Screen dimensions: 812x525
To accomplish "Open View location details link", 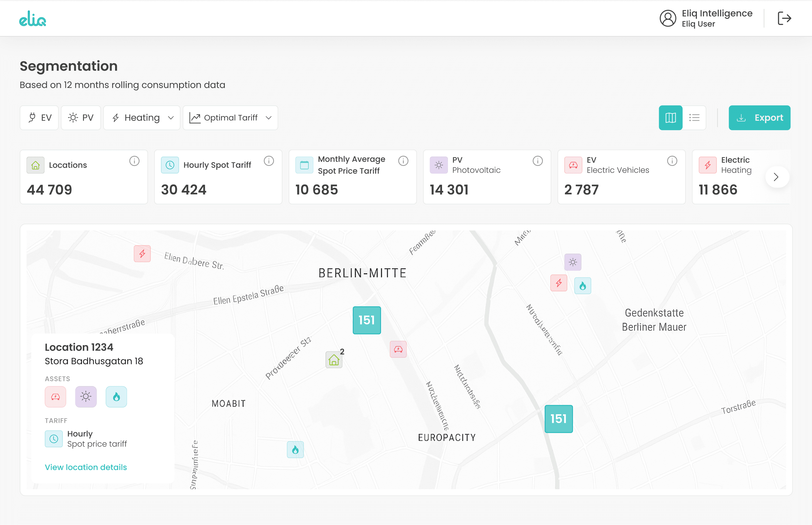I will [86, 467].
